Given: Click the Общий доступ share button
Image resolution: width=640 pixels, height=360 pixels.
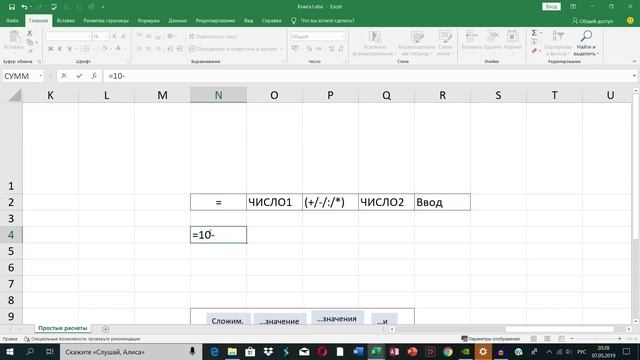Looking at the screenshot, I should coord(592,20).
